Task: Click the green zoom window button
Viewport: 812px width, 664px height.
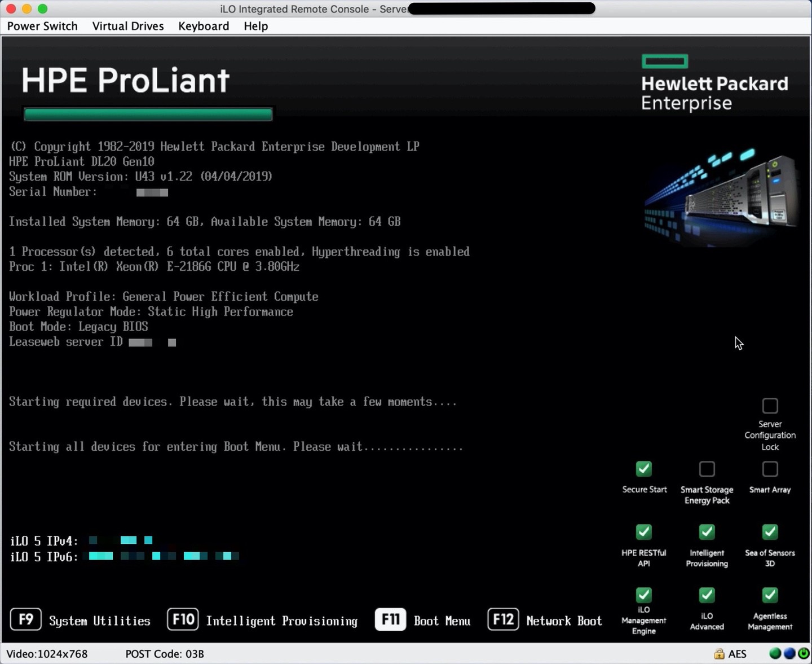Action: 42,8
